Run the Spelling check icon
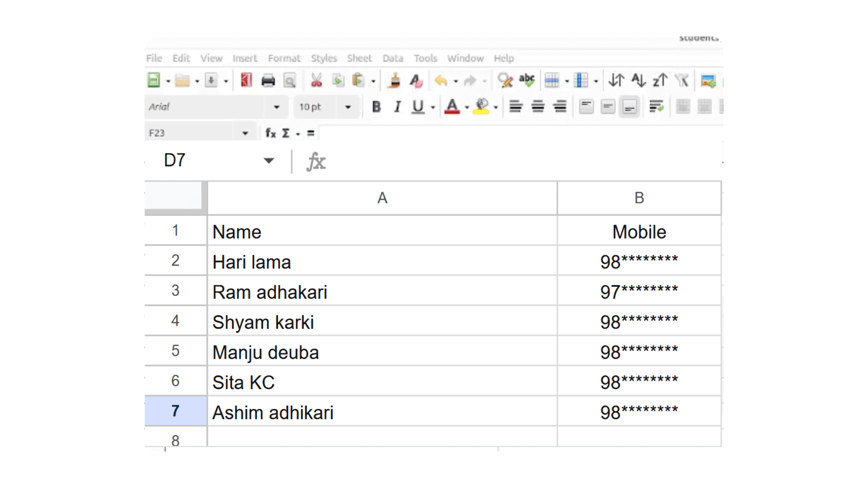Screen dimensions: 868x488 click(x=527, y=80)
